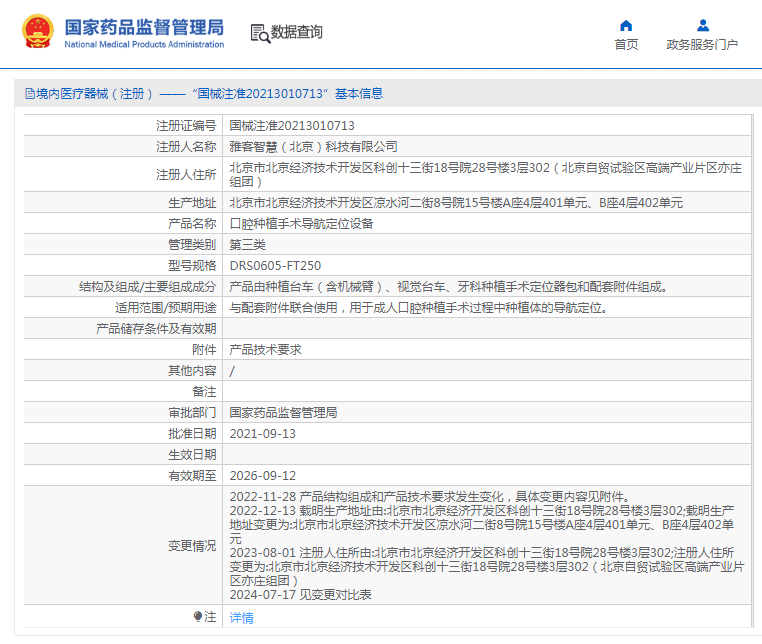Click the 备注 label
Viewport: 762px width, 644px height.
tap(204, 392)
